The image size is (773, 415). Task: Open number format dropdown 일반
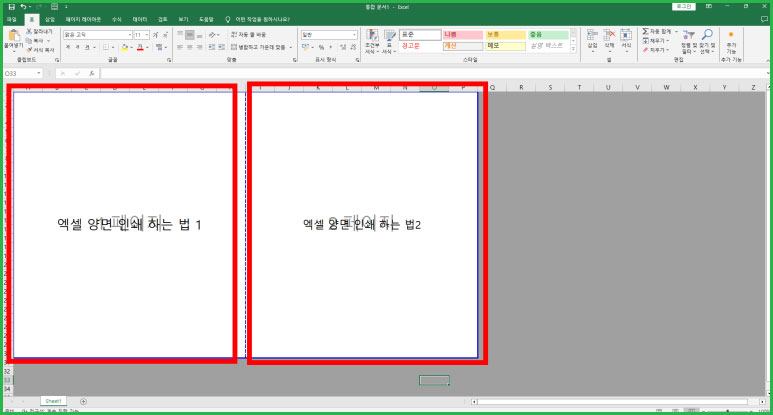329,35
